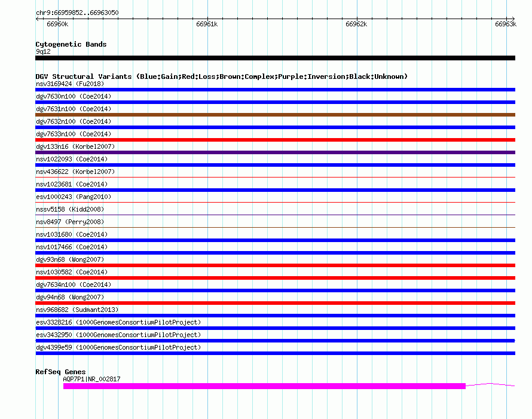Click the esv3432950 1000Genomes variant label
Image resolution: width=532 pixels, height=419 pixels.
(x=118, y=335)
